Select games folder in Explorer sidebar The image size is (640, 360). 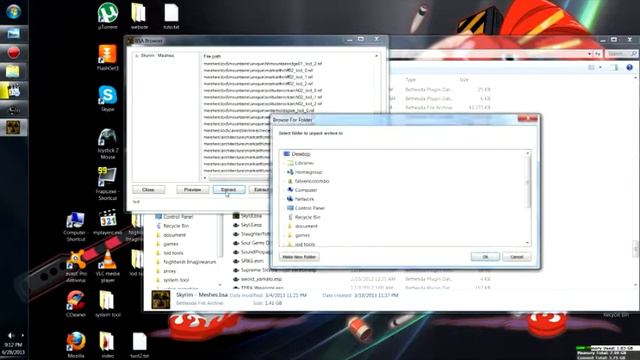pos(171,244)
